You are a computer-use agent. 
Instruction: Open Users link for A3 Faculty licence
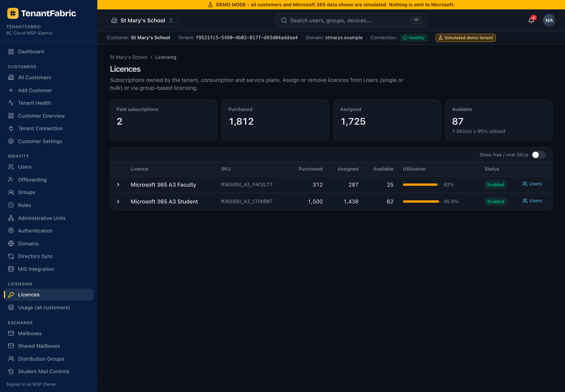532,184
